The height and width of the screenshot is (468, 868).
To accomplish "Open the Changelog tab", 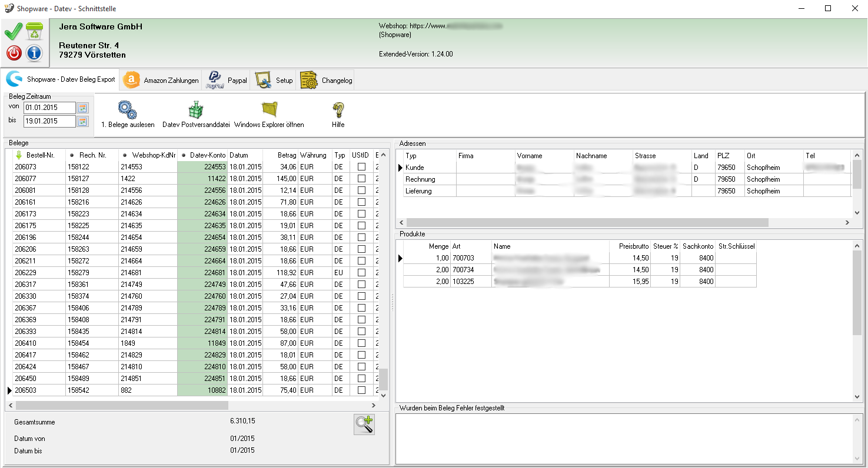I will [x=327, y=81].
